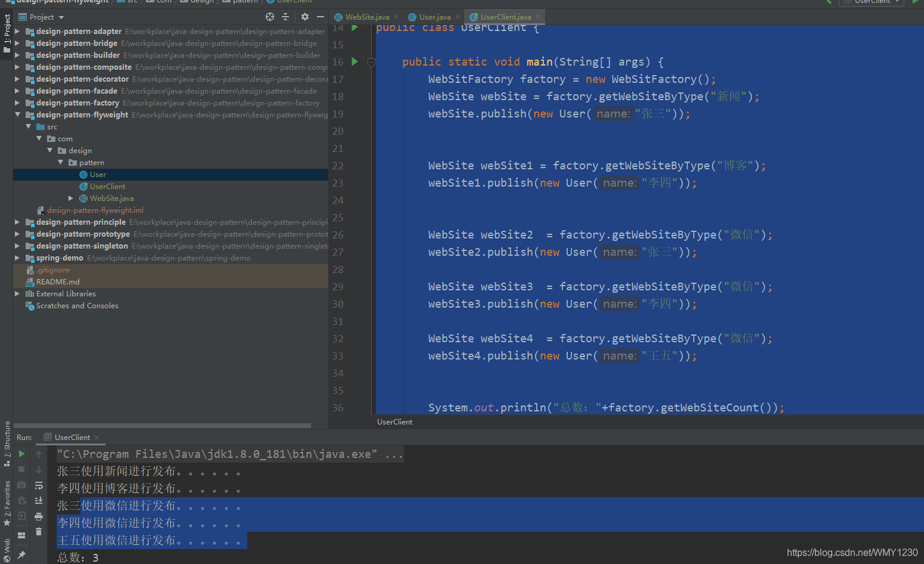924x564 pixels.
Task: Switch to User.java editor tab
Action: 435,17
